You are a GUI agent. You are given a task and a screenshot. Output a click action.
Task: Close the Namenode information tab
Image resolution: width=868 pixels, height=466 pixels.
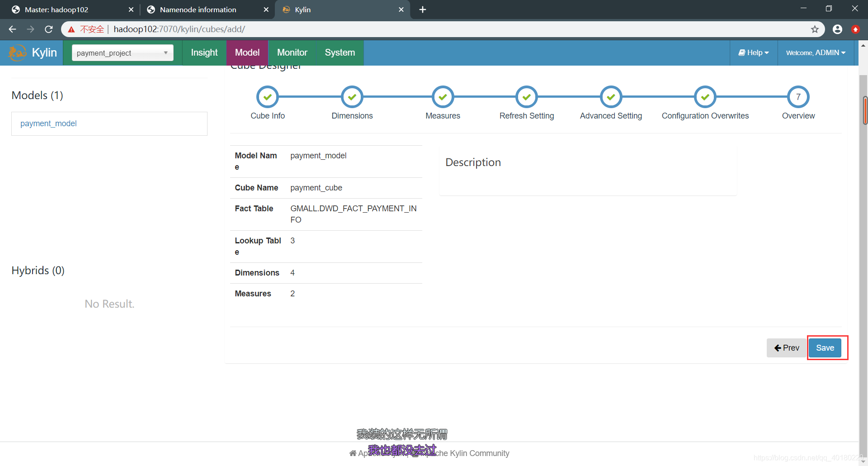coord(266,10)
